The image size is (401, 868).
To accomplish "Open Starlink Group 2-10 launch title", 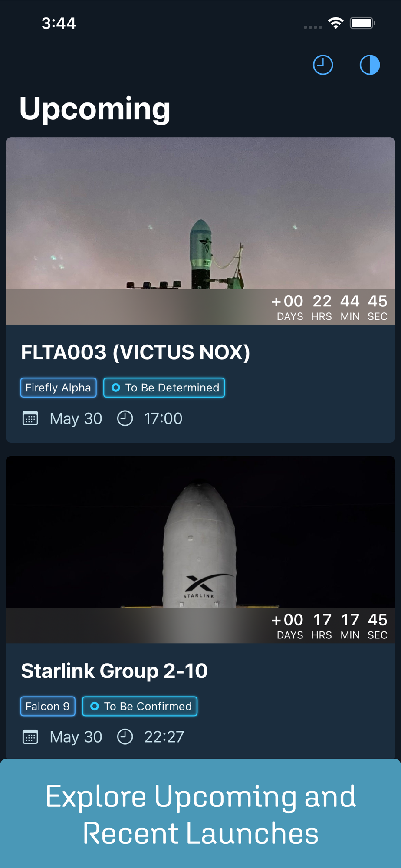I will (114, 671).
